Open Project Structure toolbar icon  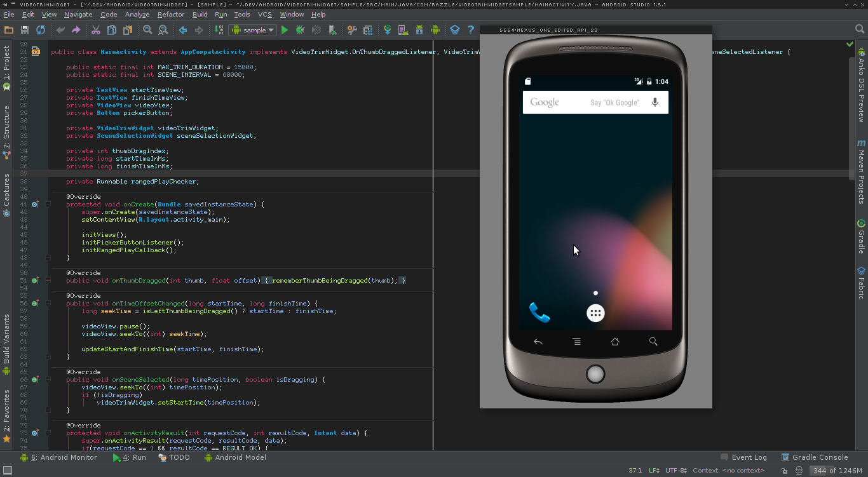(x=368, y=30)
